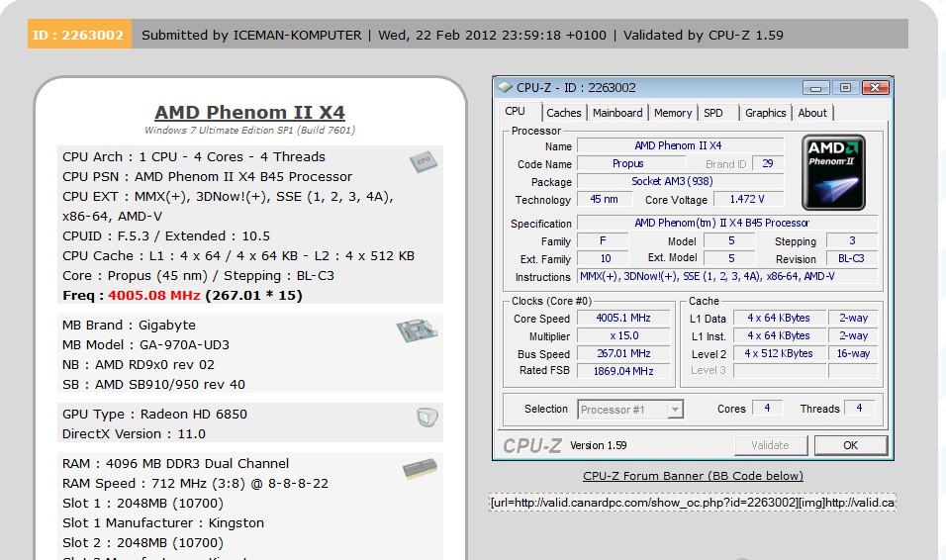
Task: Click the Slot 2 : 2048MB (10700) line
Action: click(142, 543)
